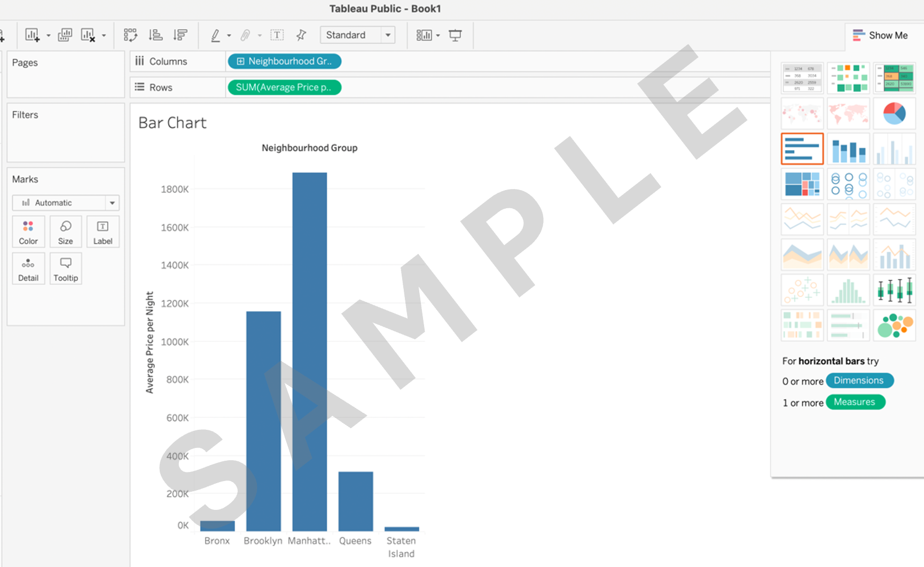Viewport: 924px width, 567px height.
Task: Click the Label button in Marks
Action: pos(103,232)
